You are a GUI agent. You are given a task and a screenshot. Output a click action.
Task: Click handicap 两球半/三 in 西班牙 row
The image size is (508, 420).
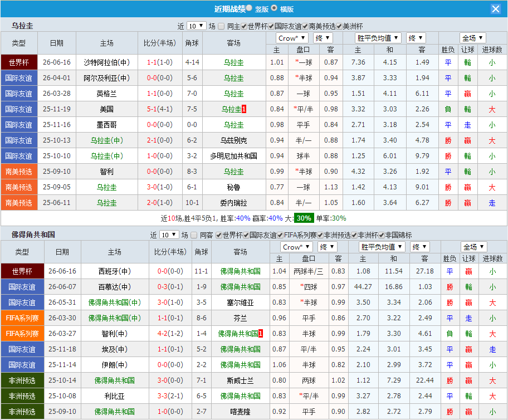coord(309,271)
